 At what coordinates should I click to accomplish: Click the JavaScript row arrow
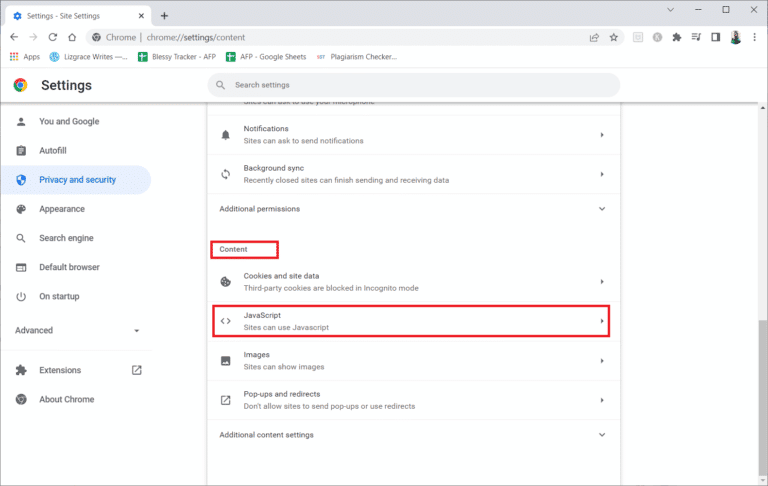[602, 321]
